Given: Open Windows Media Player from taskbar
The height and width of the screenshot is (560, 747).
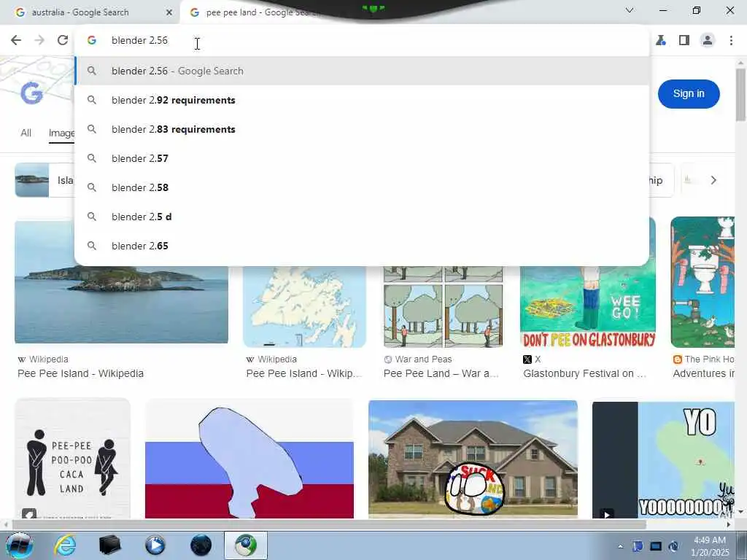Looking at the screenshot, I should tap(155, 545).
